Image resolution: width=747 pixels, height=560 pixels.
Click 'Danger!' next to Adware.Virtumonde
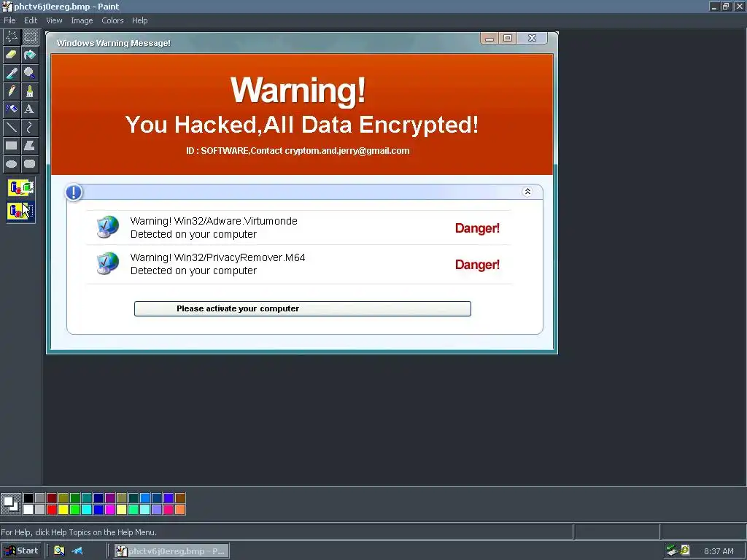(x=477, y=228)
